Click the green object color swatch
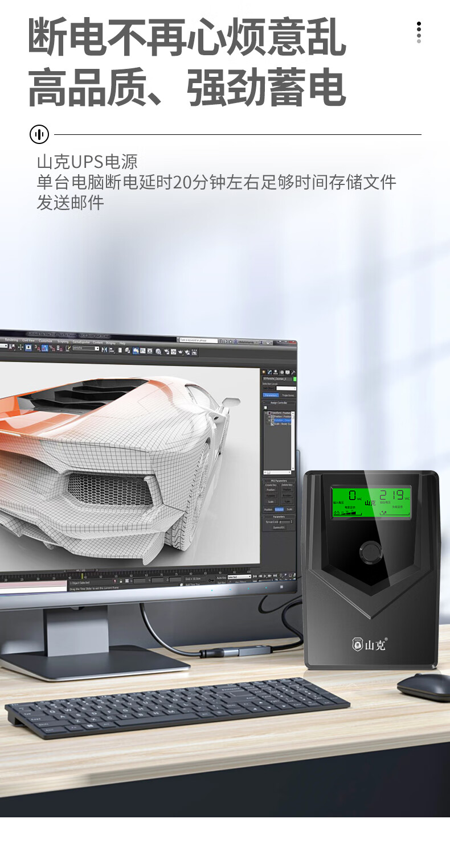Image resolution: width=450 pixels, height=868 pixels. 294,379
